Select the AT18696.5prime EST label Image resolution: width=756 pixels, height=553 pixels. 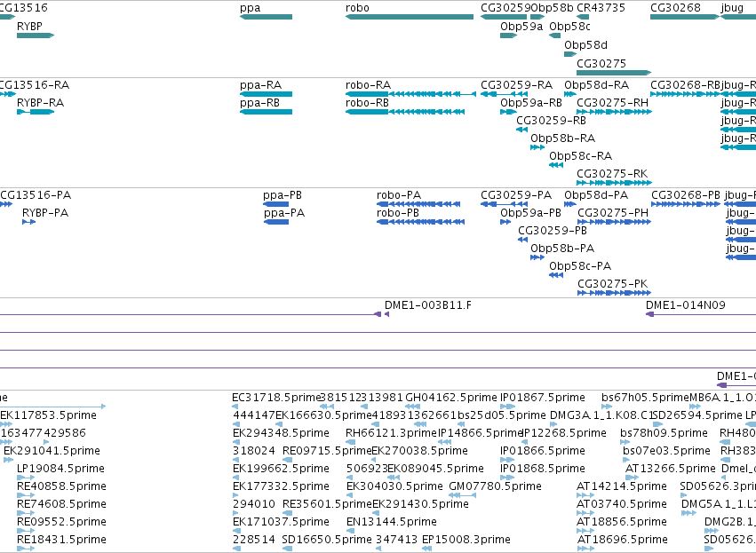click(623, 540)
